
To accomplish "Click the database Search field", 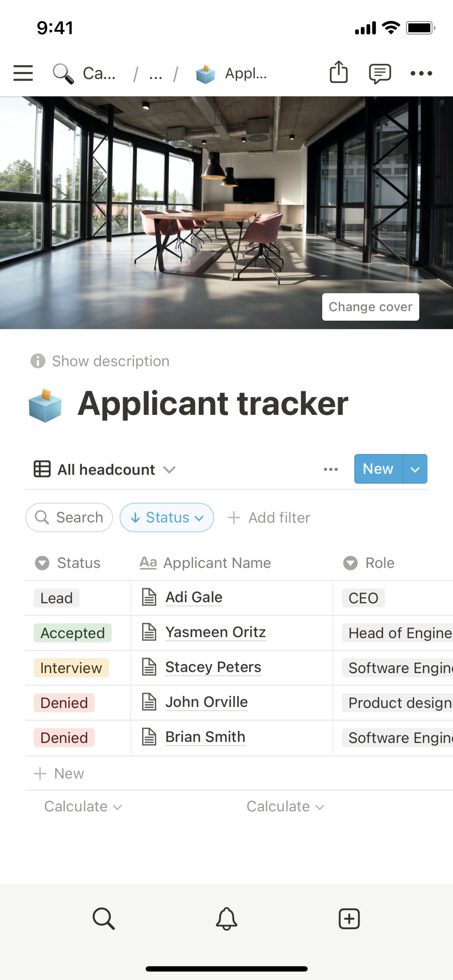I will 69,517.
